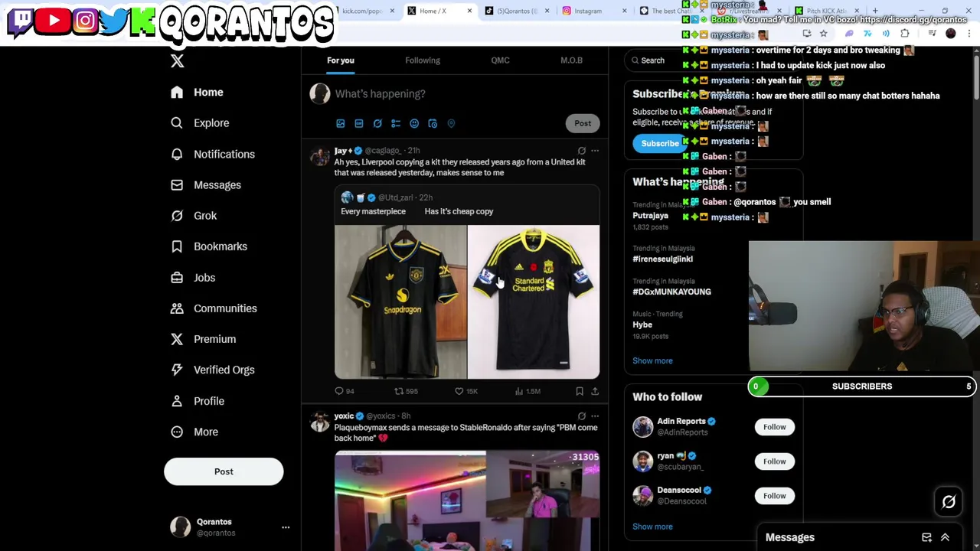Screen dimensions: 980x551
Task: Add media image to the new post
Action: [341, 123]
